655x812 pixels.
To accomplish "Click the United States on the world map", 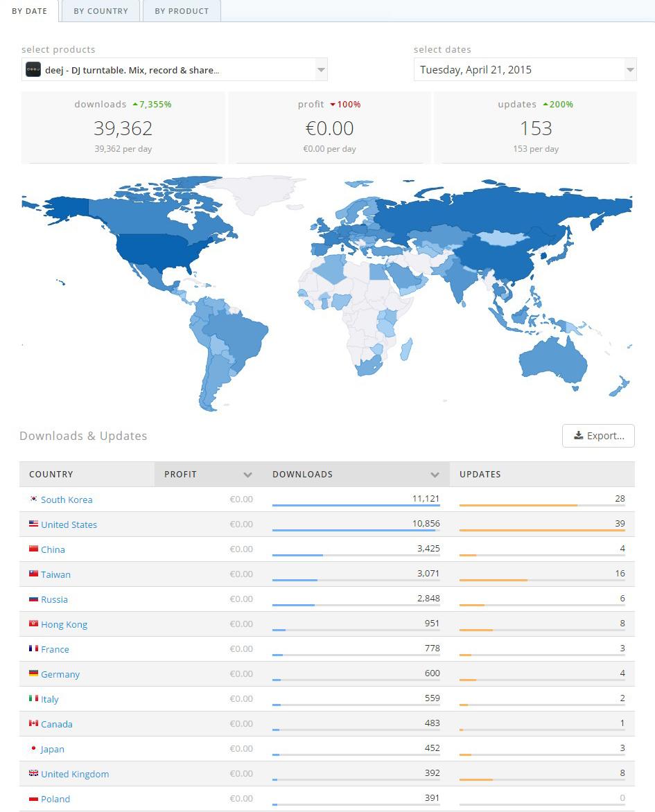I will (x=155, y=251).
